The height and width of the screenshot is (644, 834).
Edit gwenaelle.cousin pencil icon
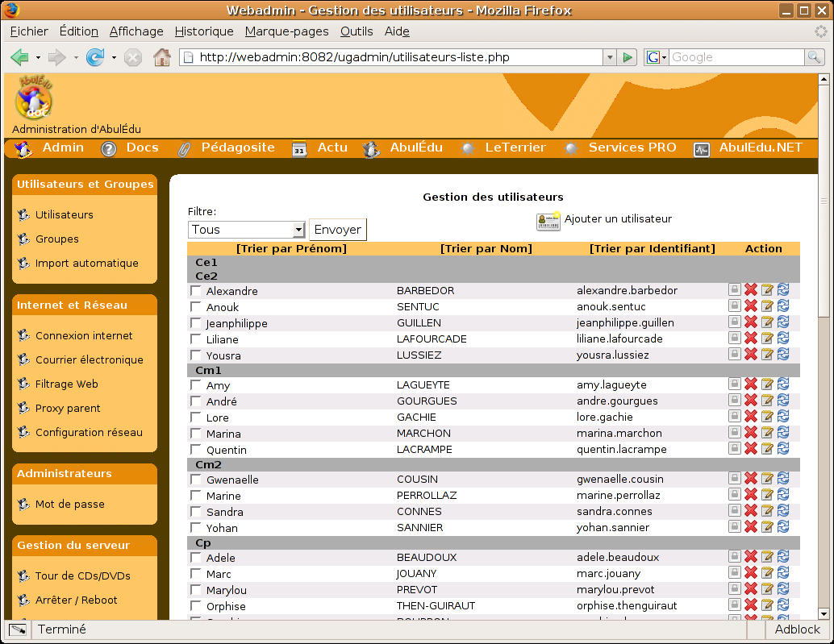[x=767, y=478]
